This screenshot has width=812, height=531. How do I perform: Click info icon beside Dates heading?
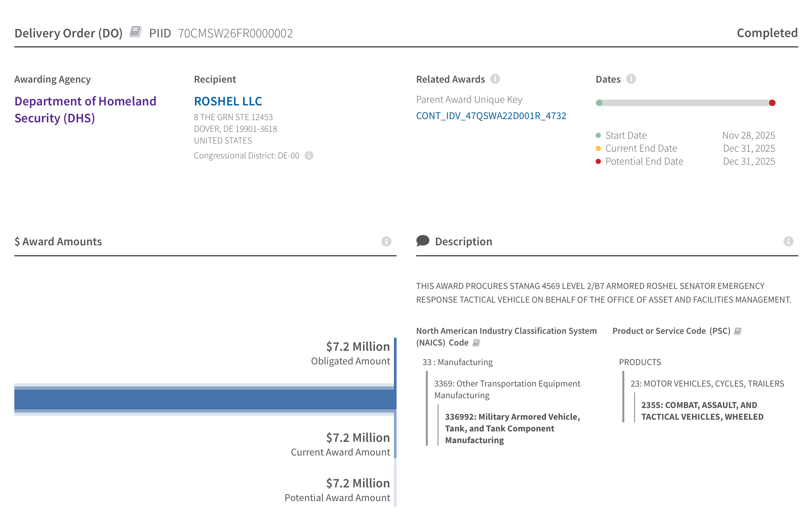631,79
